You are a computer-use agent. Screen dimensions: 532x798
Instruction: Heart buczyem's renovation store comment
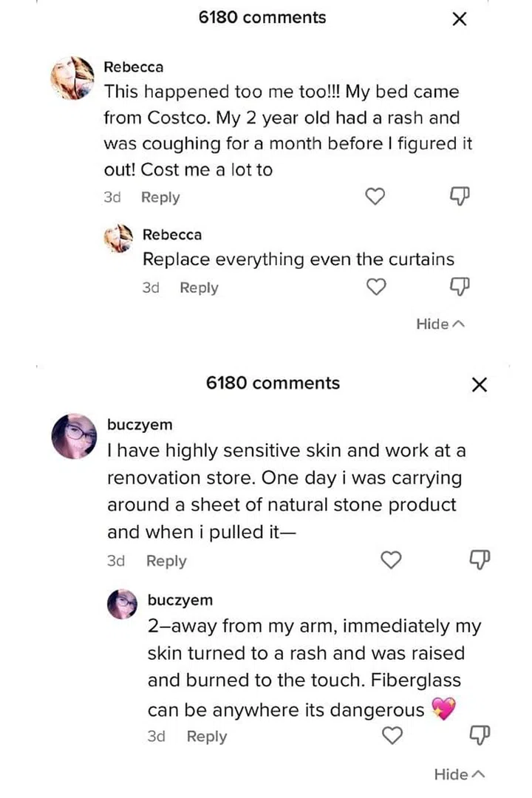tap(391, 560)
